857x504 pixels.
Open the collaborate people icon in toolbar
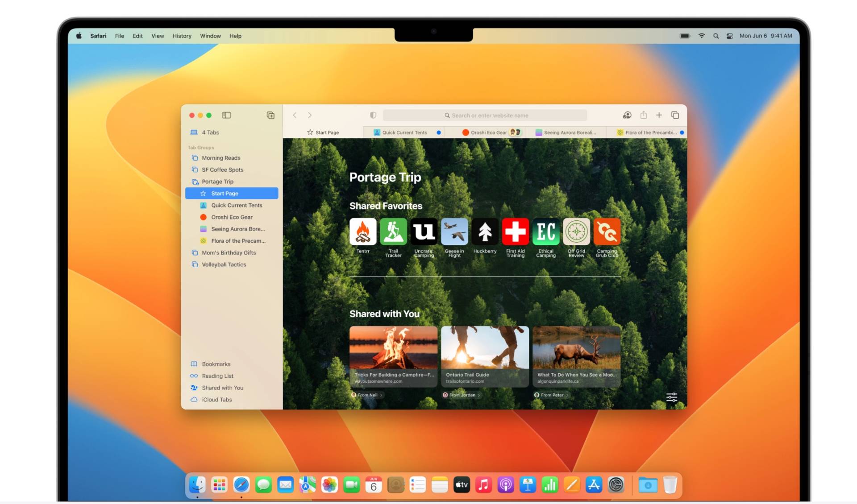tap(627, 115)
